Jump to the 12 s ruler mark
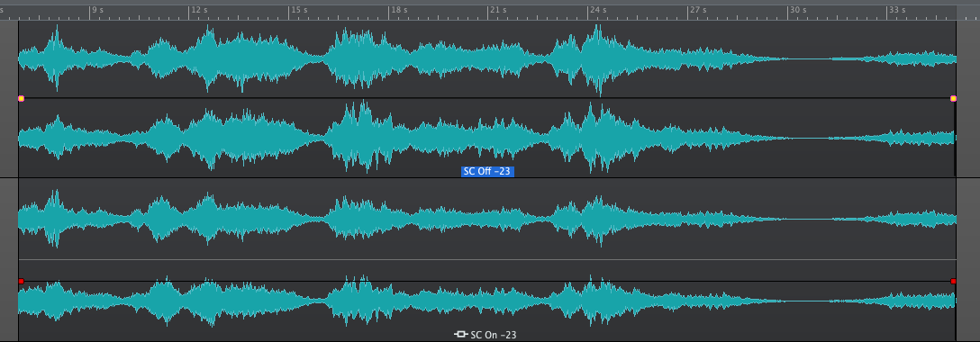 [199, 10]
